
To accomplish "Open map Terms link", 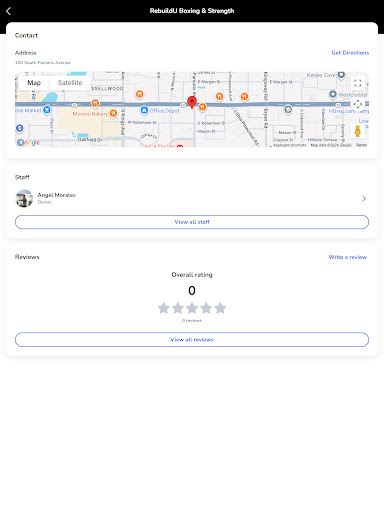I will [x=361, y=145].
